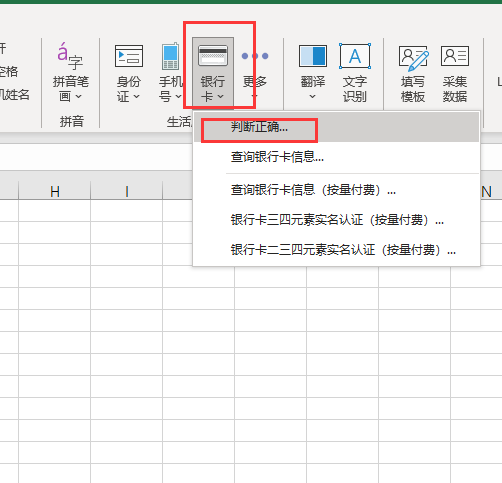Expand the 手机号 dropdown arrow
Screen dimensions: 502x483
click(x=179, y=97)
